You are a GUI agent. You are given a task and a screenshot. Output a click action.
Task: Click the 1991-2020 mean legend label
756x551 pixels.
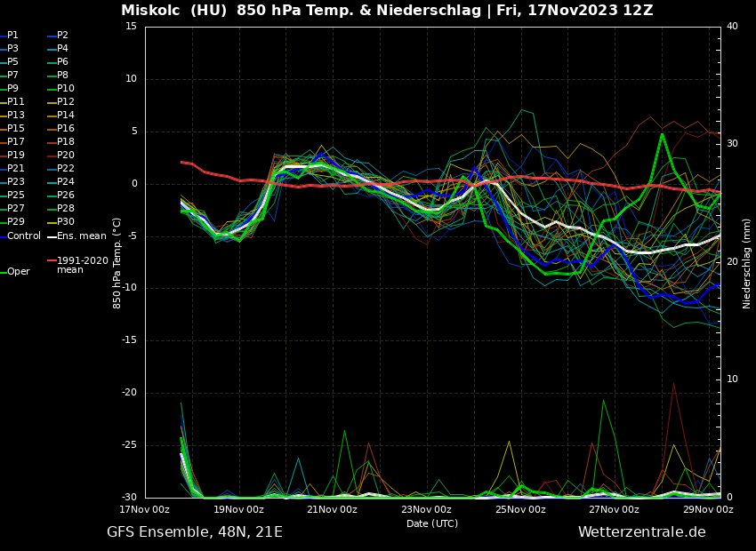82,265
